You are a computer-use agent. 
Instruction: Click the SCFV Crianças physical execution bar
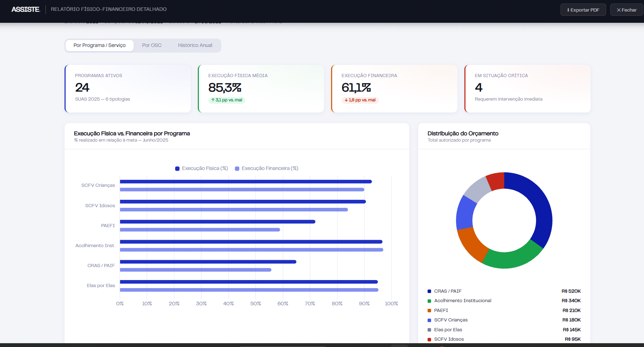coord(246,182)
